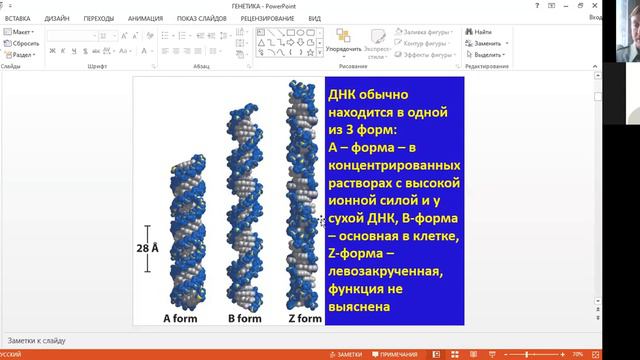Pick the right block arrow shape

[291, 42]
